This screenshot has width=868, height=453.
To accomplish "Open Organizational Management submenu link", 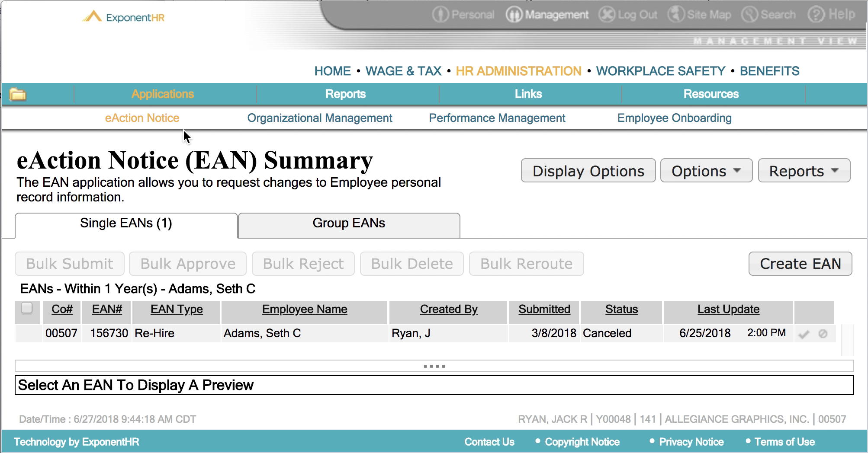I will tap(319, 118).
